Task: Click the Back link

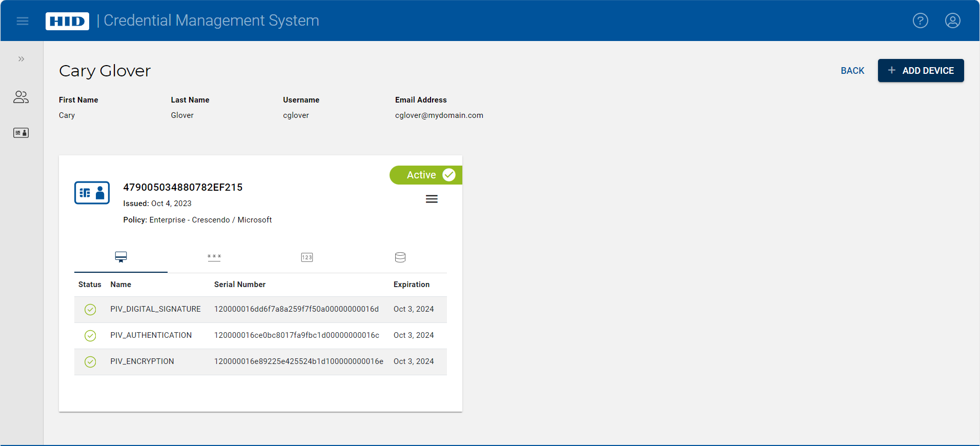Action: [x=852, y=71]
